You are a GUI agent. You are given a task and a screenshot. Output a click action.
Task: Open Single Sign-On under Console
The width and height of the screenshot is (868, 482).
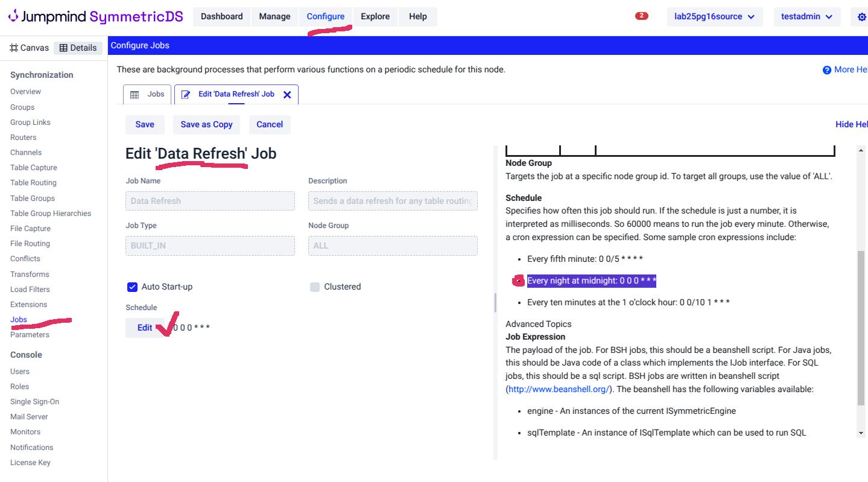(x=34, y=402)
